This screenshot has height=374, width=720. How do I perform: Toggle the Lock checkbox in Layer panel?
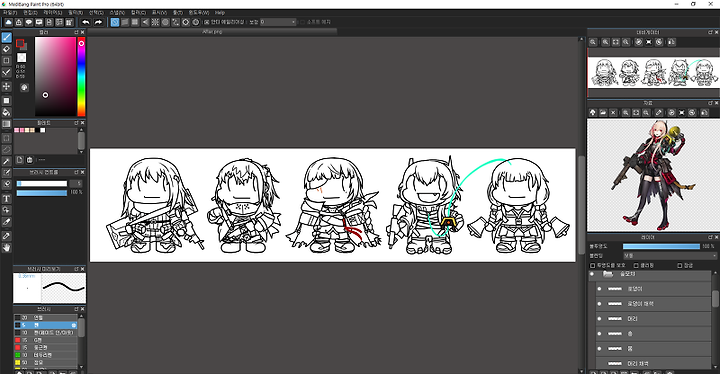[680, 266]
